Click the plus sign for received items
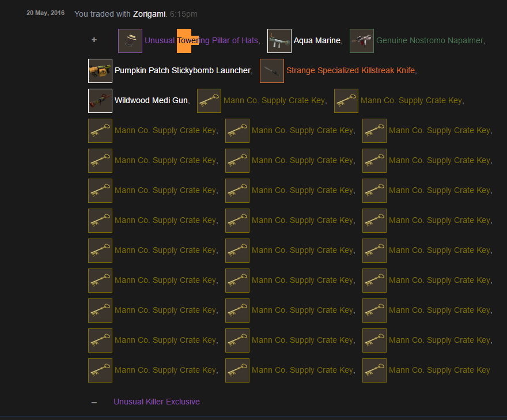 (x=94, y=40)
